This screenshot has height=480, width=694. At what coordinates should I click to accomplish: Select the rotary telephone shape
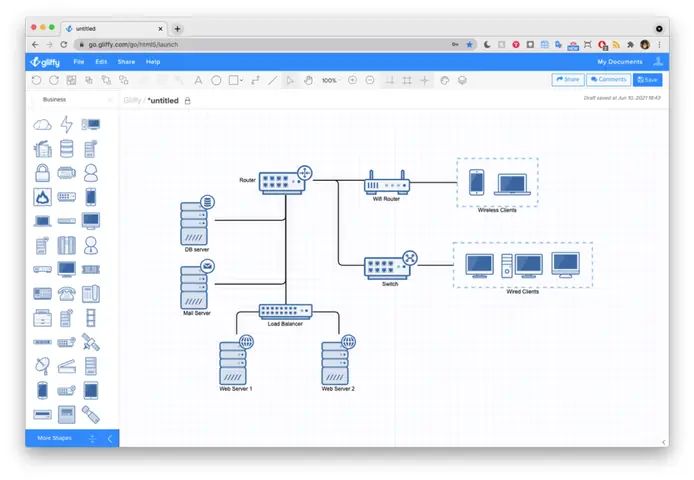click(x=66, y=294)
